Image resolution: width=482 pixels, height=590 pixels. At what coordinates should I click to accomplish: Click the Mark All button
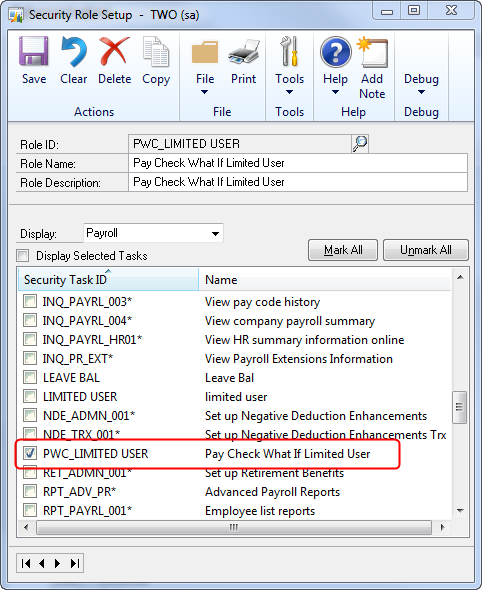click(343, 250)
